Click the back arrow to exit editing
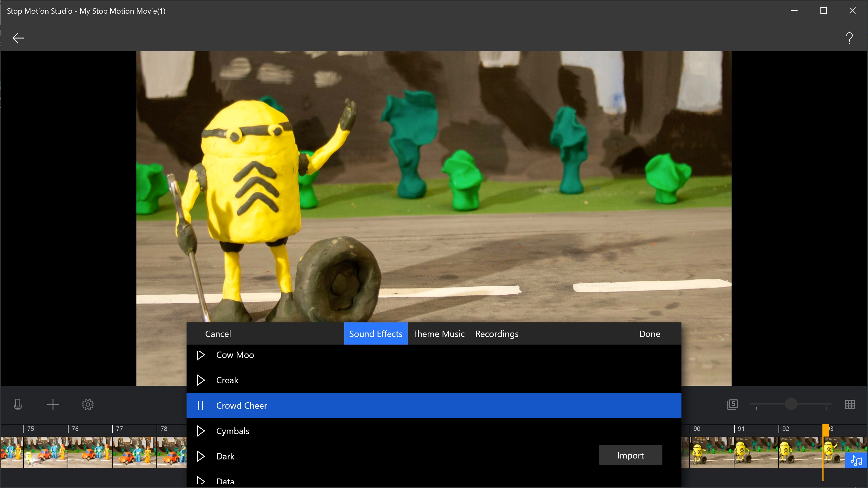This screenshot has height=488, width=868. coord(18,38)
